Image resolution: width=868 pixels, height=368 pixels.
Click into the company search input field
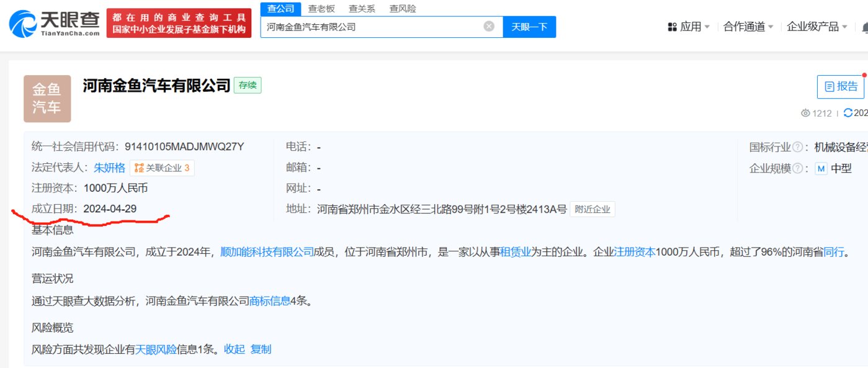coord(372,27)
